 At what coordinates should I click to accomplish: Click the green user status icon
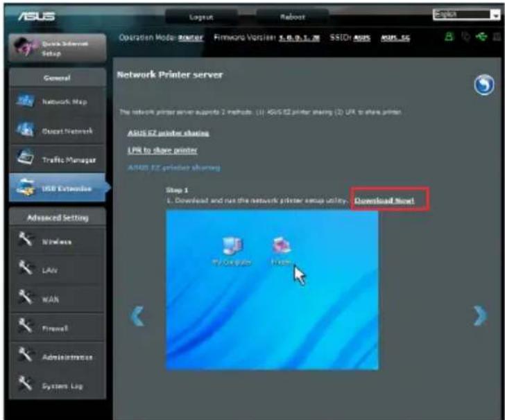449,37
